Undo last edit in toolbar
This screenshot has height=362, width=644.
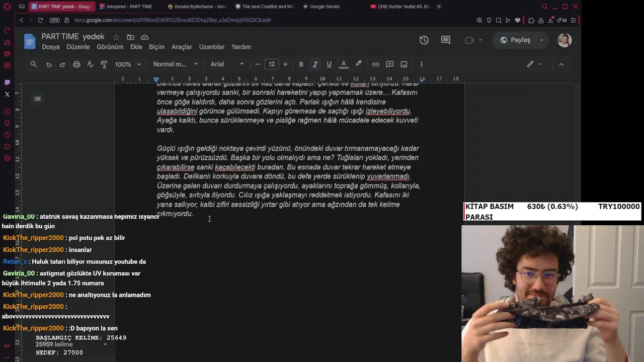(49, 64)
